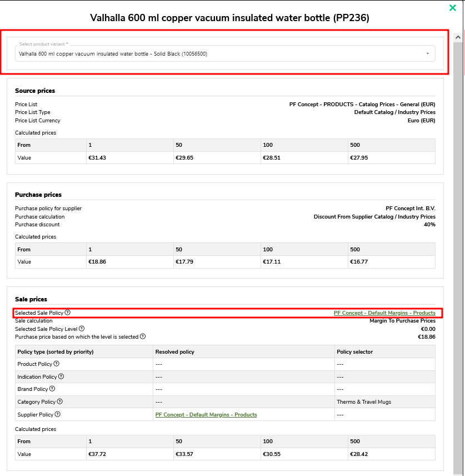
Task: Click the €31.43 source price value
Action: point(97,157)
